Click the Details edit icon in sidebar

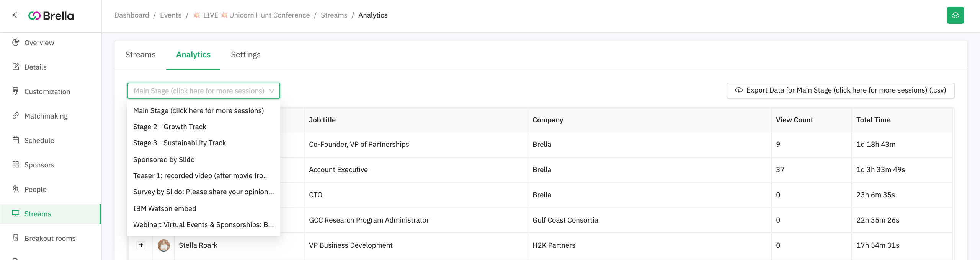pyautogui.click(x=16, y=67)
